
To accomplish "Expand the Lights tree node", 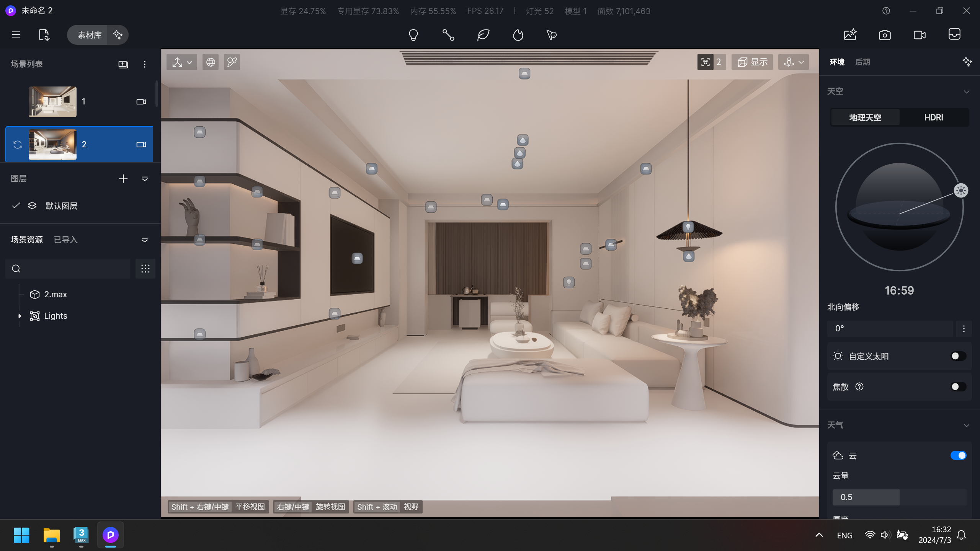I will click(20, 316).
